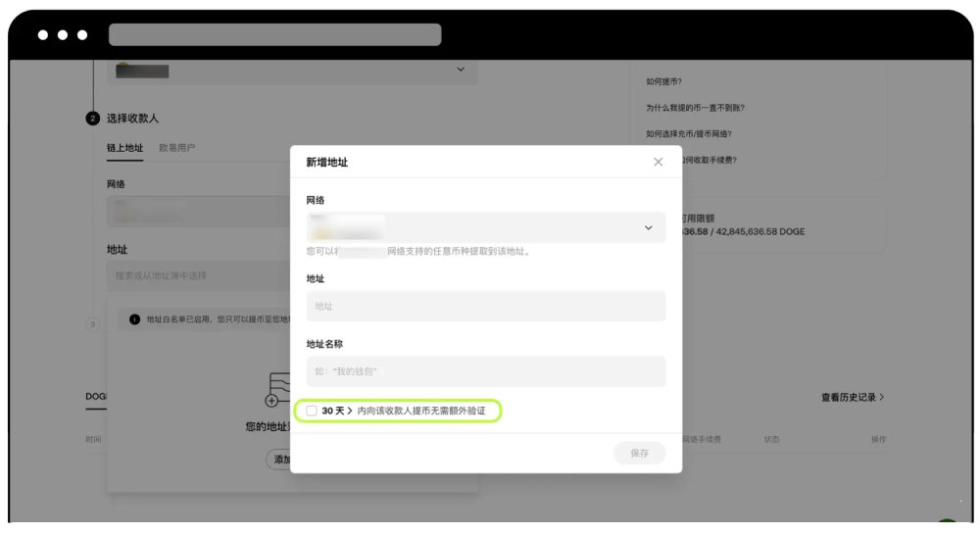The width and height of the screenshot is (980, 534).
Task: Open 查看历史记录 link
Action: tap(853, 397)
